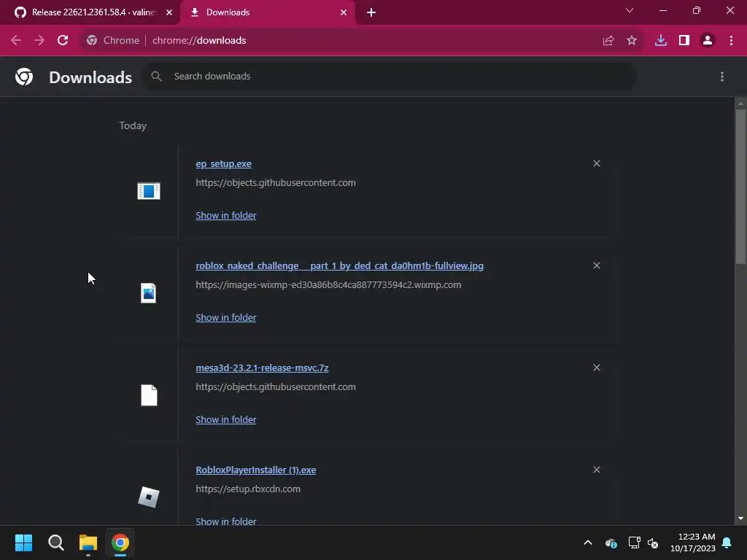Click the muted volume tray icon

click(653, 542)
